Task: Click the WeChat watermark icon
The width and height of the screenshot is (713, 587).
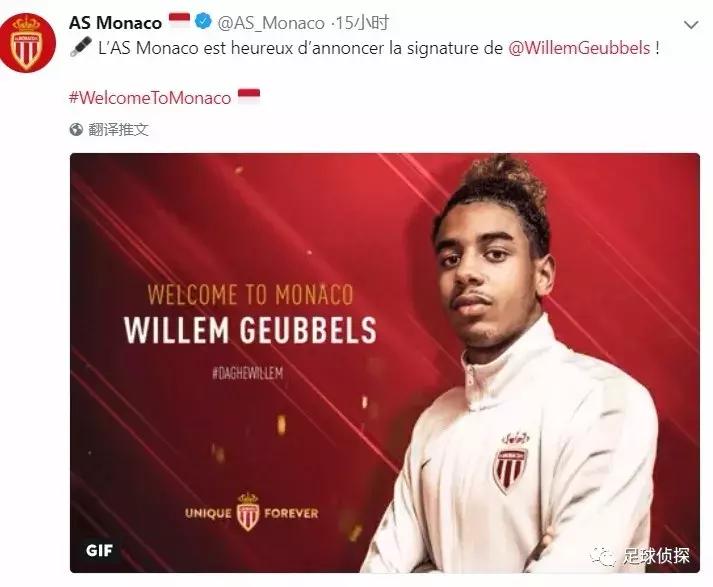Action: (603, 556)
